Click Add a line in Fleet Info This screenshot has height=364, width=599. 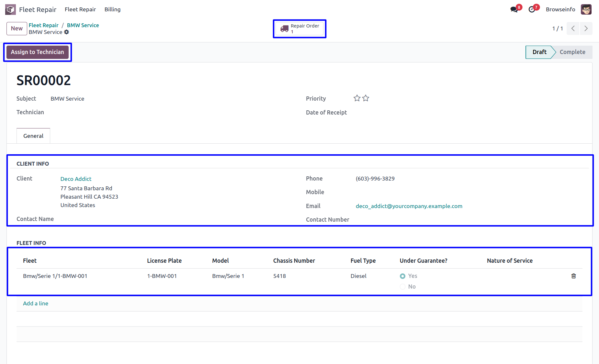click(36, 303)
